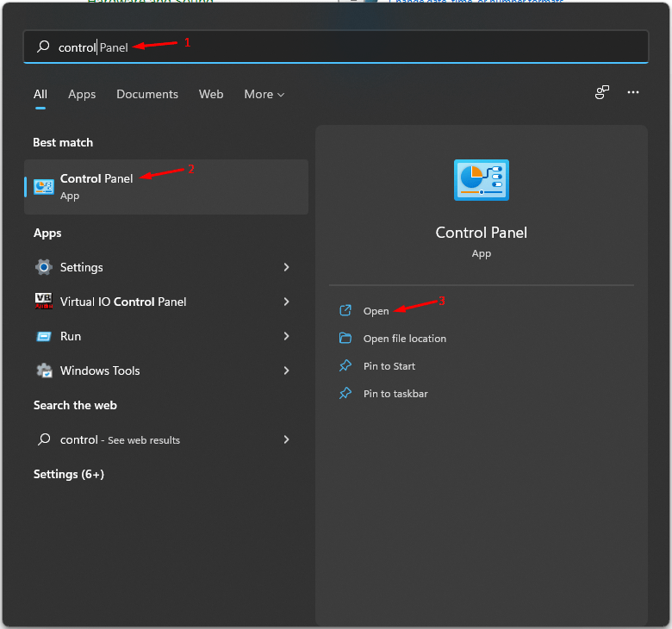Switch to the All tab
672x629 pixels.
[x=40, y=94]
